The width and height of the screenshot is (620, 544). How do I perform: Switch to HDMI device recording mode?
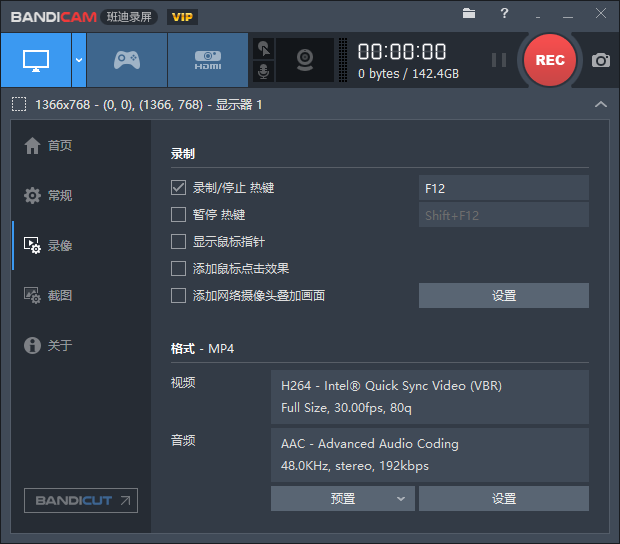(208, 60)
